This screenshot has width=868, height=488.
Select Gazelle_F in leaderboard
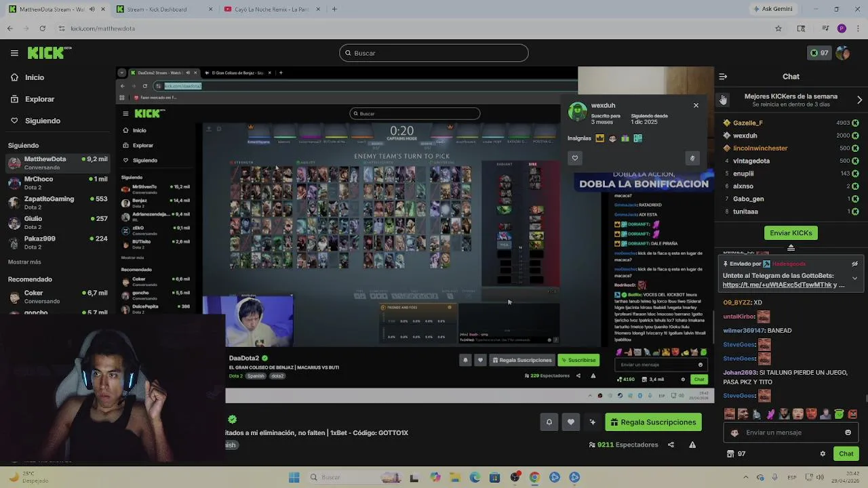pyautogui.click(x=747, y=123)
